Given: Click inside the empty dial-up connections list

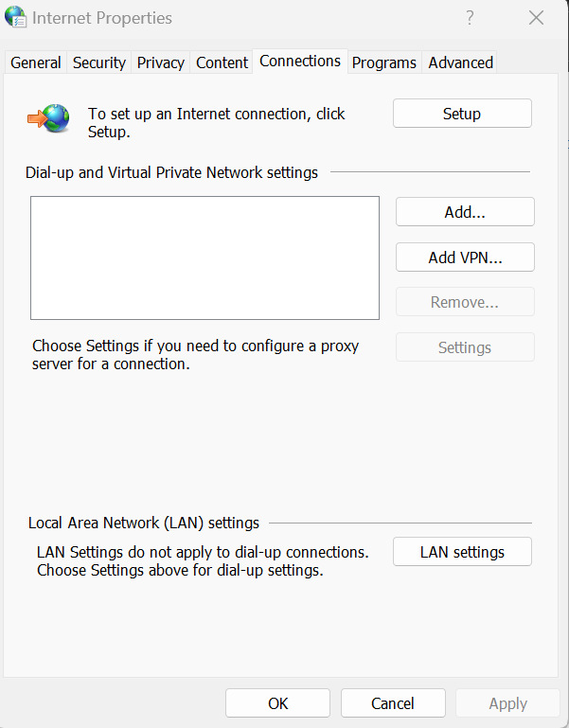Looking at the screenshot, I should pyautogui.click(x=204, y=257).
